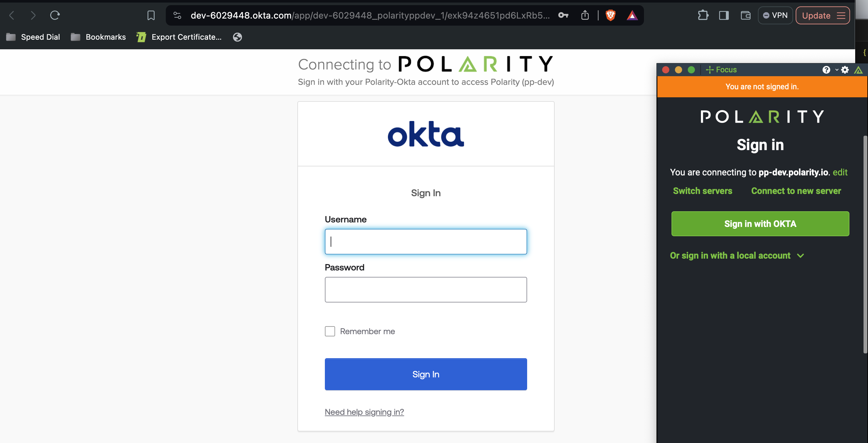The height and width of the screenshot is (443, 868).
Task: Open the Polarity help question mark dropdown
Action: [829, 70]
